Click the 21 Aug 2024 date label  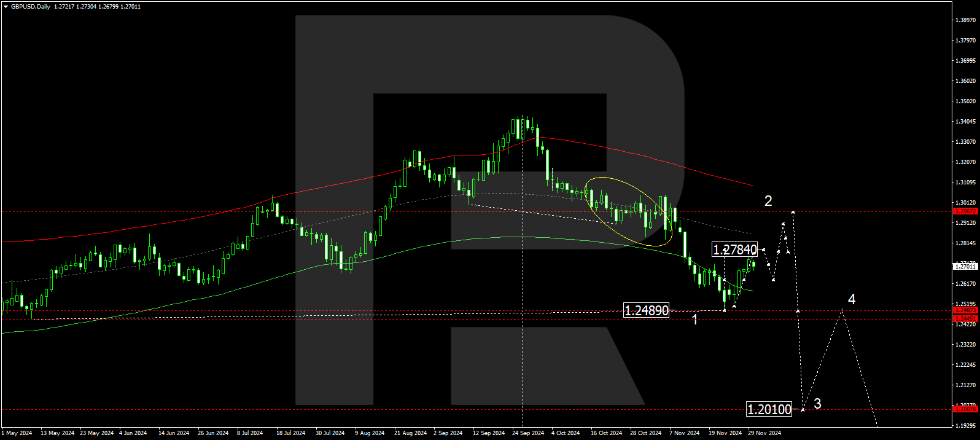tap(410, 433)
